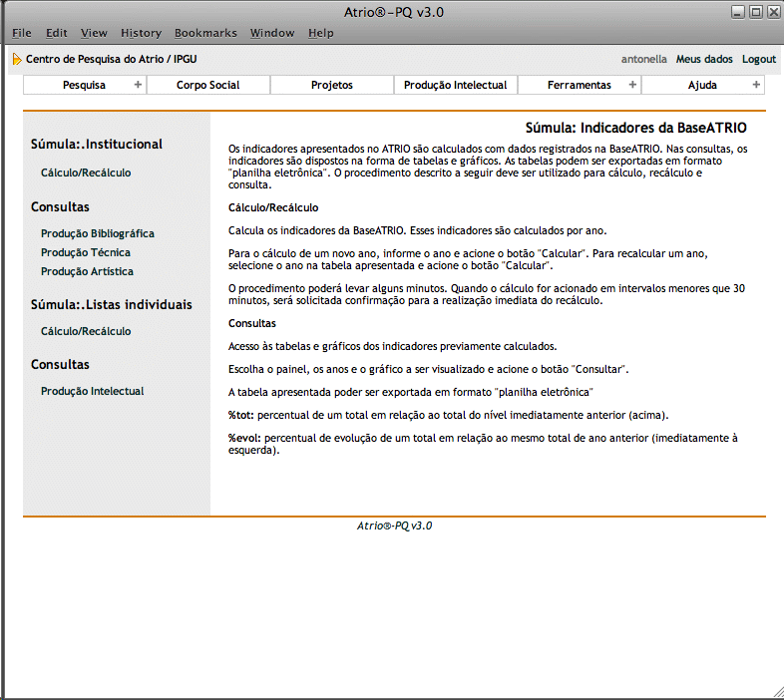
Task: Open the Help menu
Action: pyautogui.click(x=321, y=33)
